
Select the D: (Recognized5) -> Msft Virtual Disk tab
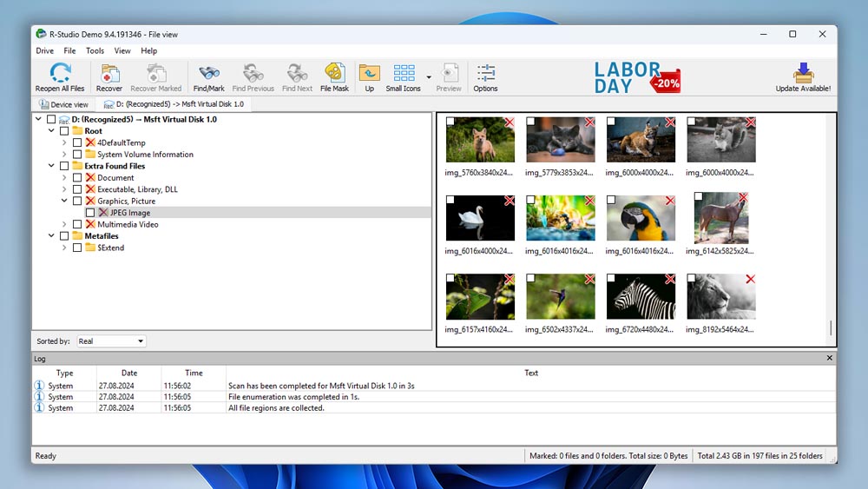coord(174,104)
